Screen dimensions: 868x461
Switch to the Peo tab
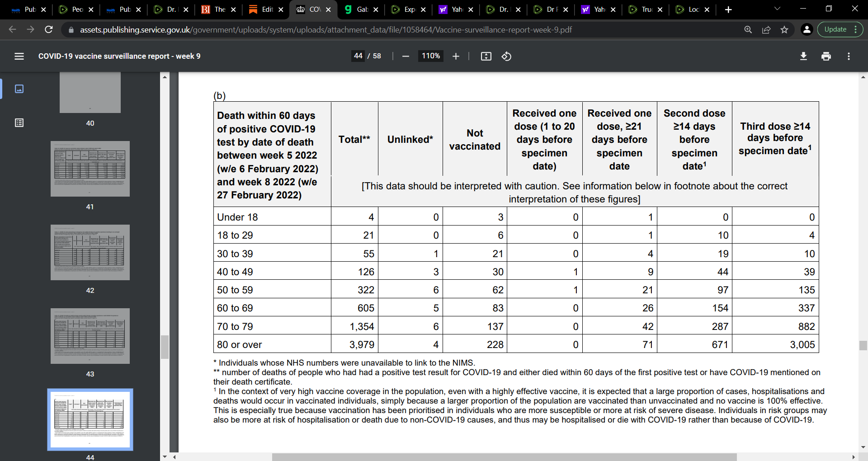click(x=76, y=9)
